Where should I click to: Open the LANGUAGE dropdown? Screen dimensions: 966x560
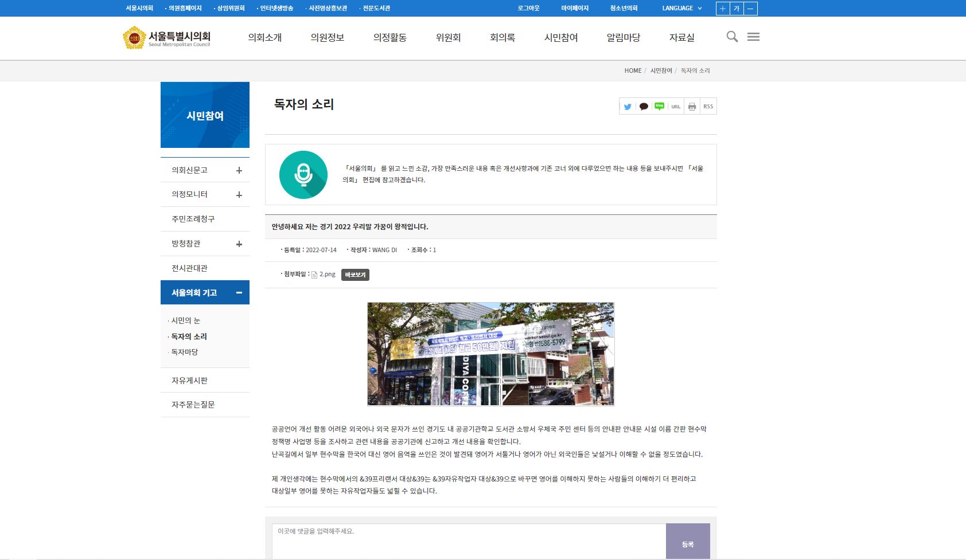pos(681,9)
